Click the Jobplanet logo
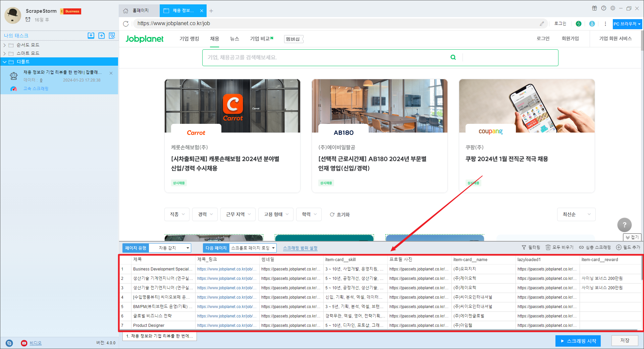Screen dimensions: 644x349 [145, 39]
